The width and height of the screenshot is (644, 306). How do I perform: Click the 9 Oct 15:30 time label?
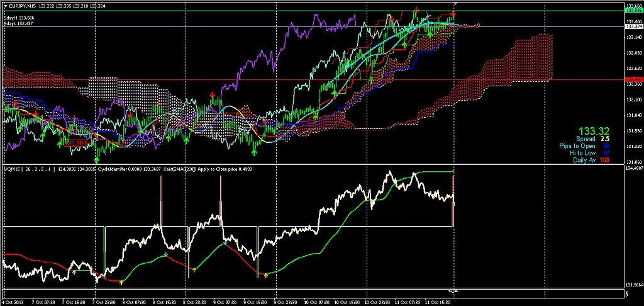tap(255, 302)
